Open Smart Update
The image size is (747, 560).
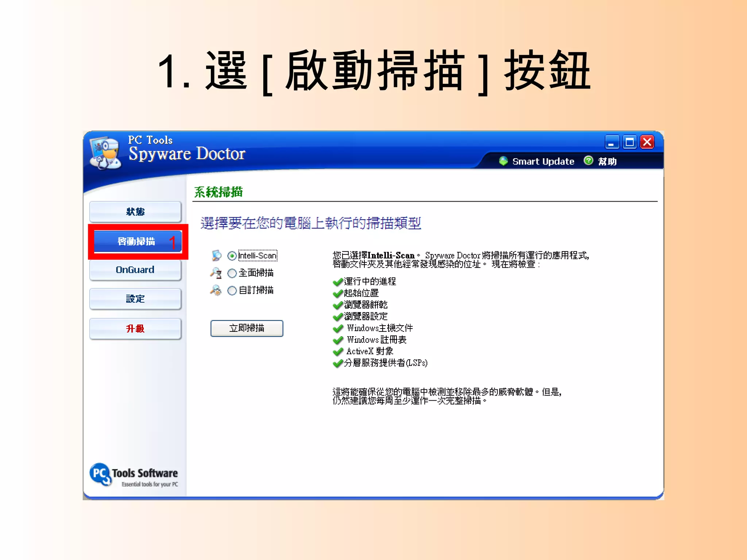543,162
